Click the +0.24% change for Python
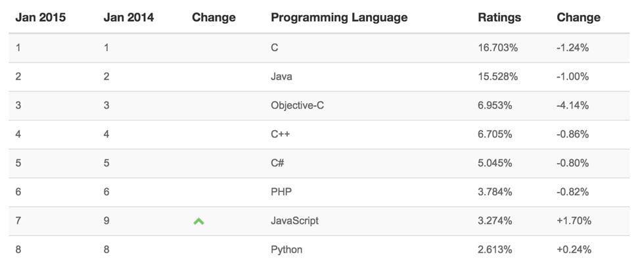The width and height of the screenshot is (644, 263). (x=574, y=250)
